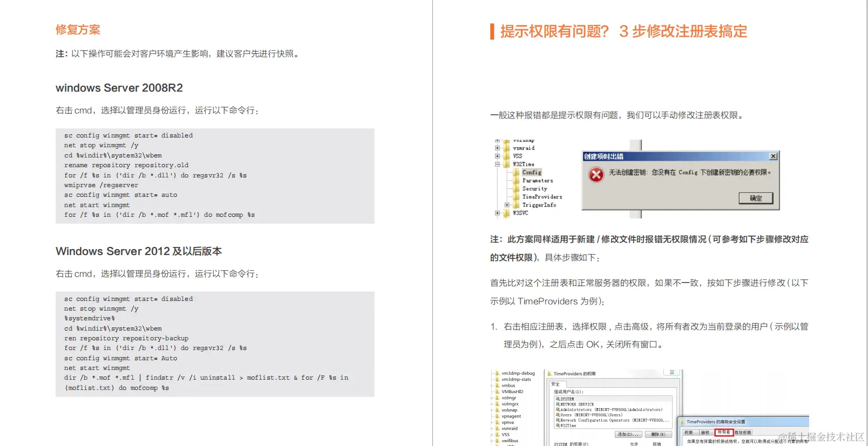This screenshot has width=868, height=446.
Task: Click the folder icon beside VMBusHID
Action: click(x=497, y=392)
